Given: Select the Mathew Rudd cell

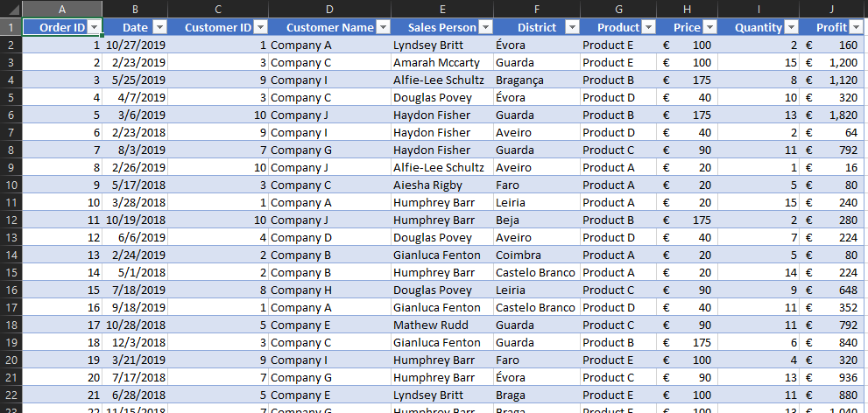Looking at the screenshot, I should (x=442, y=325).
